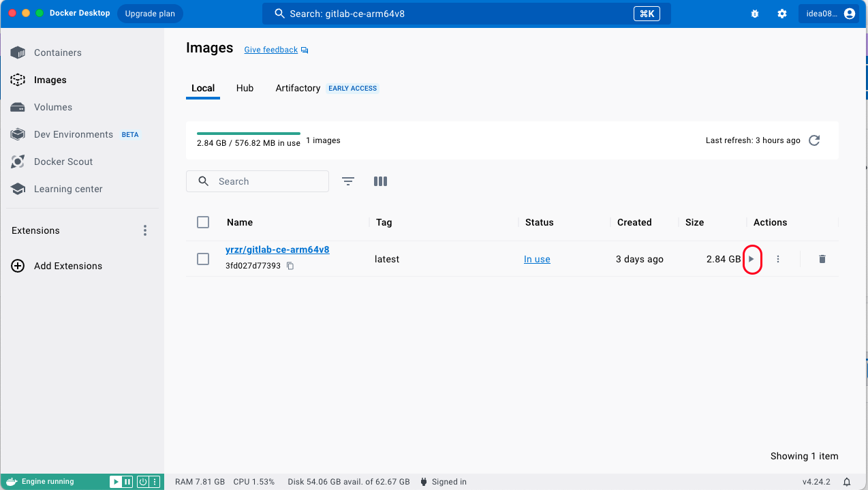Screen dimensions: 868x490
Task: Open the Troubleshoot bug icon
Action: (755, 14)
